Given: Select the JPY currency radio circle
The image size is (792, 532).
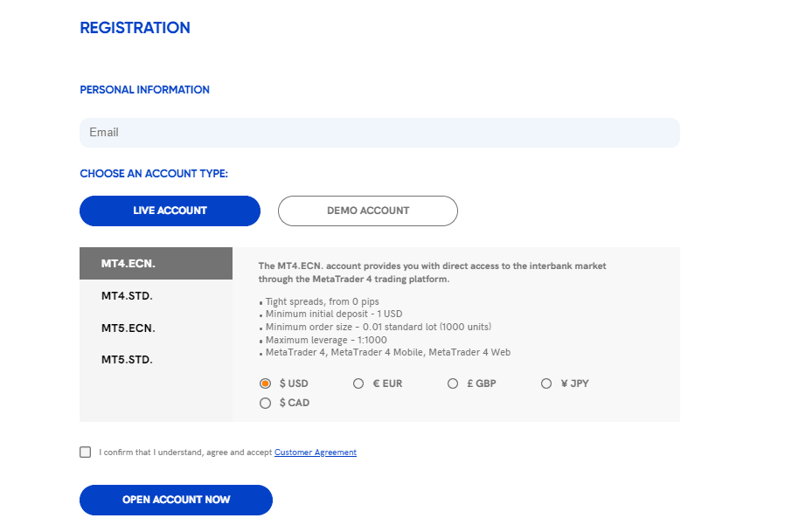Looking at the screenshot, I should pyautogui.click(x=546, y=383).
